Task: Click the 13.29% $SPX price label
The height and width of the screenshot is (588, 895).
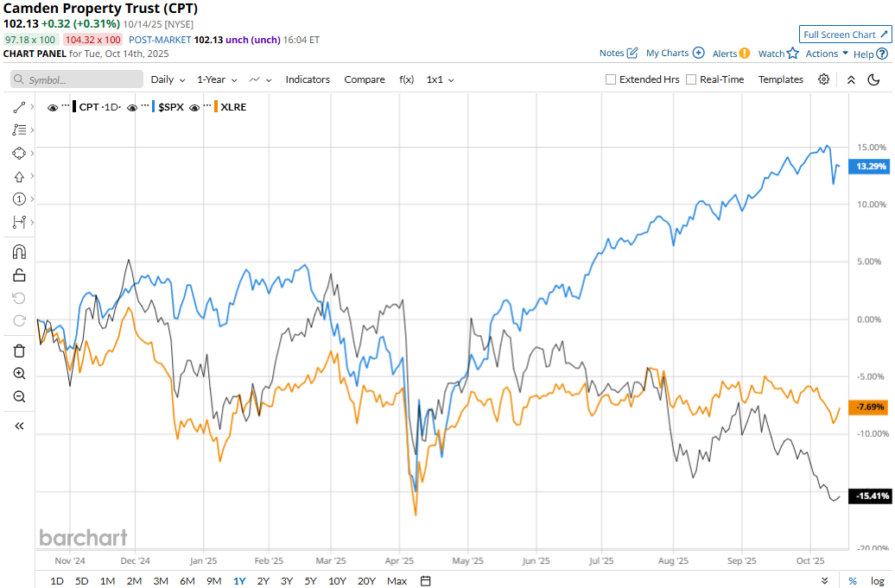Action: tap(869, 167)
